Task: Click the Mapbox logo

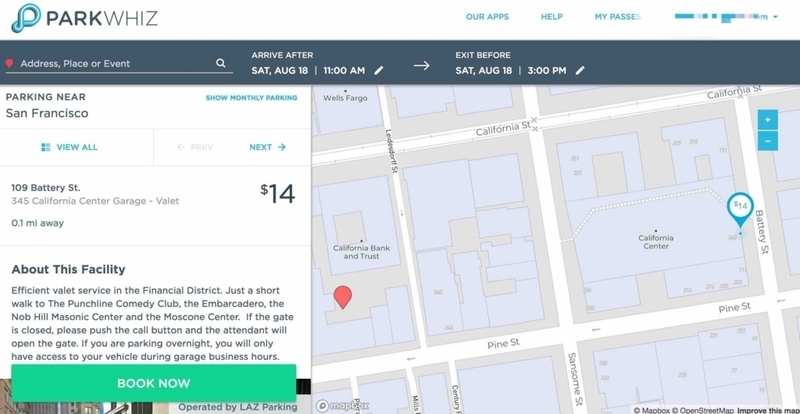Action: tap(342, 406)
